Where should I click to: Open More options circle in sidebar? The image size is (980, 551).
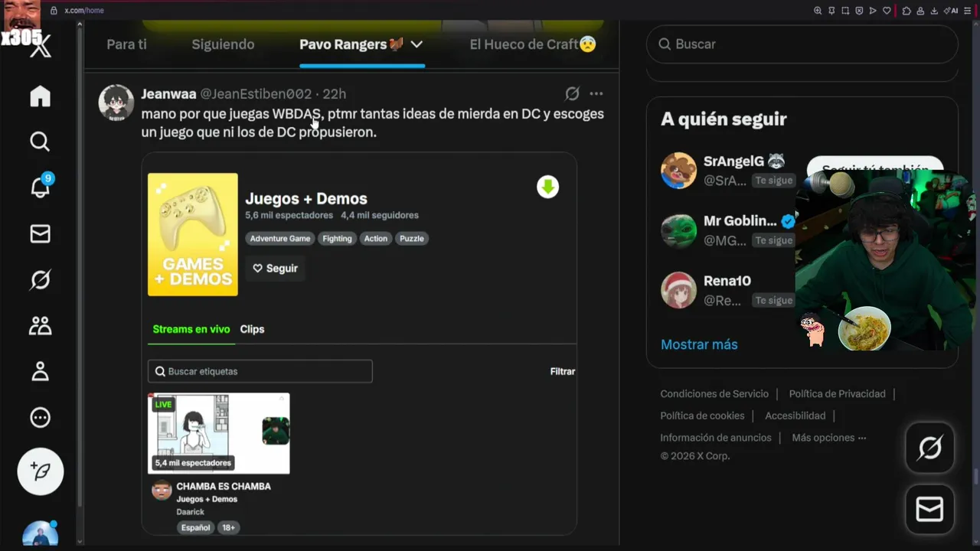40,418
